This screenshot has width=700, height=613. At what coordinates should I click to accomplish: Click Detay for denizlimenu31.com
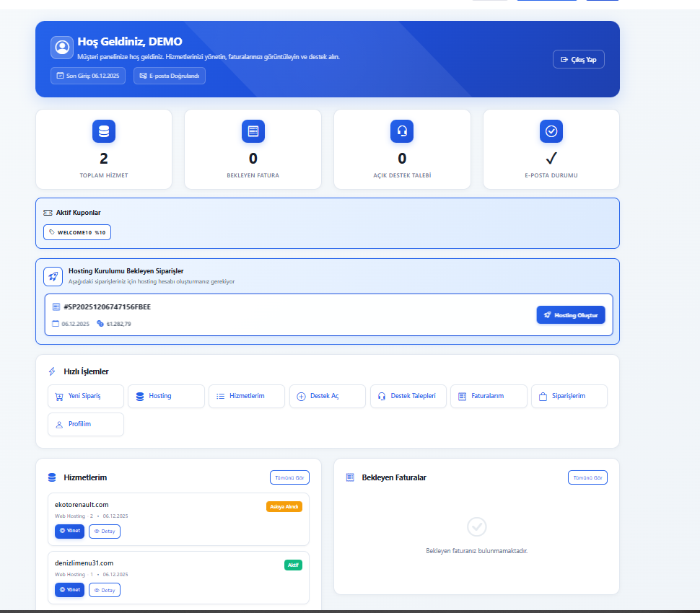105,590
